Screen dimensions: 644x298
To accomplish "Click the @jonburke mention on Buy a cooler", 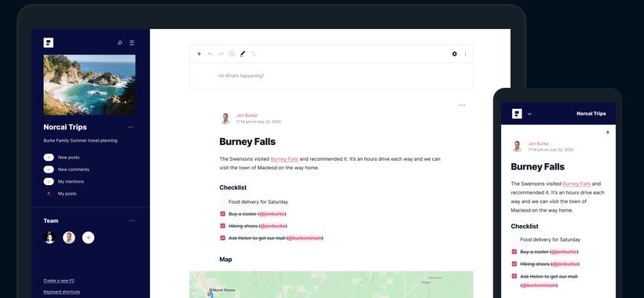I will [x=273, y=214].
